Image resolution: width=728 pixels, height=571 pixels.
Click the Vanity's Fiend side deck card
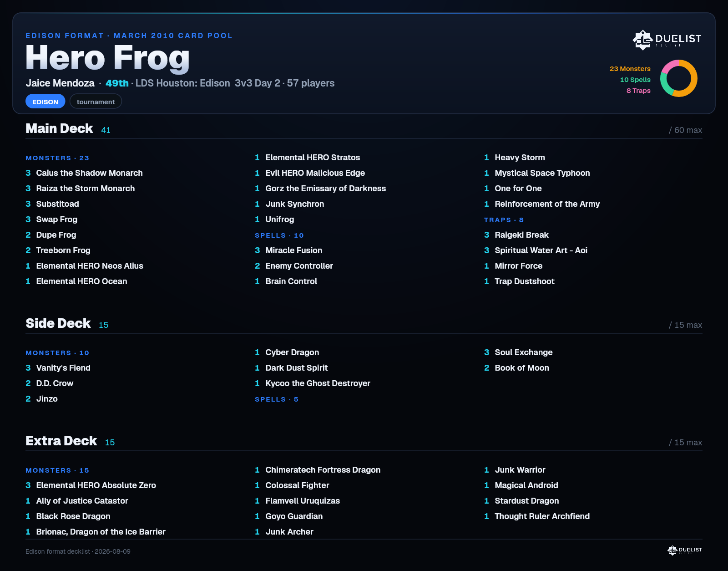click(x=58, y=368)
